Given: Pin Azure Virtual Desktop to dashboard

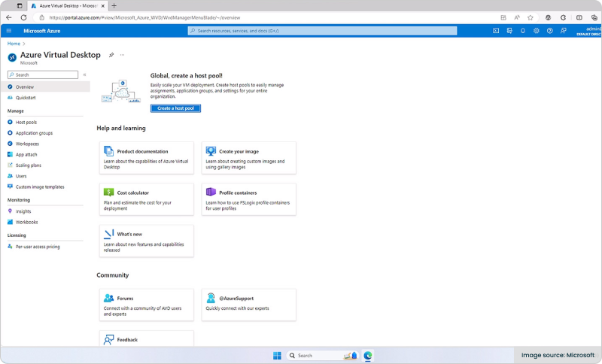Looking at the screenshot, I should (x=111, y=55).
